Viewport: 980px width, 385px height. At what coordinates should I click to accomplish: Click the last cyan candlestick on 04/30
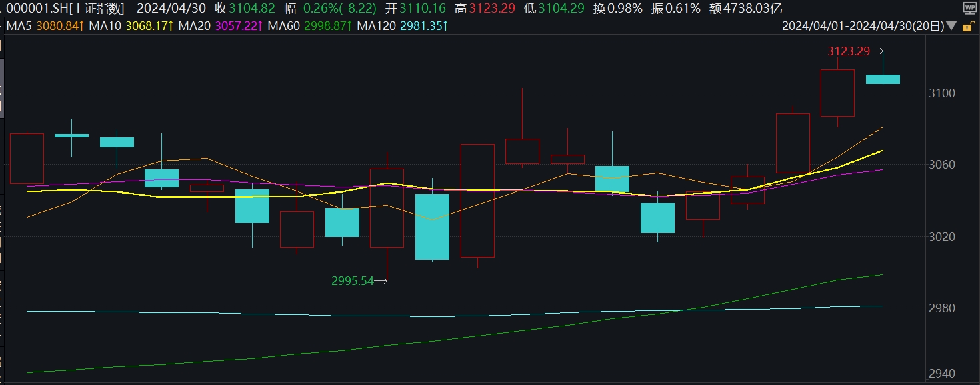click(x=883, y=79)
